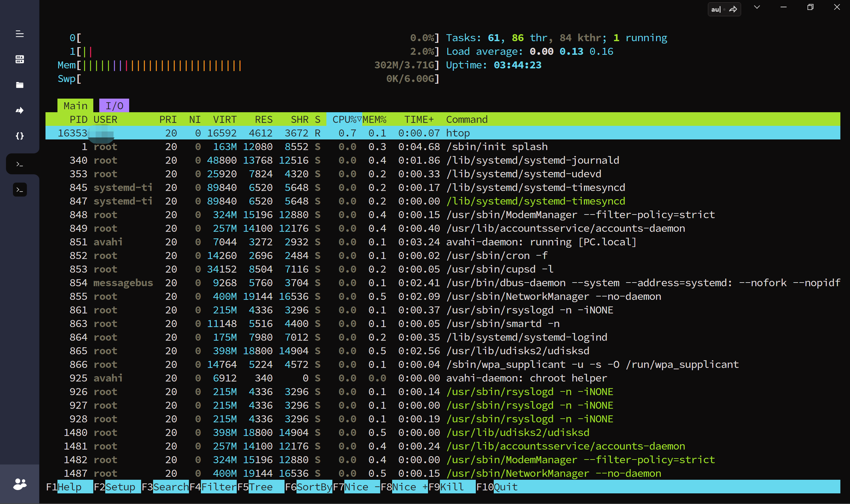Click F2 Setup in function bar
850x504 pixels.
(117, 487)
